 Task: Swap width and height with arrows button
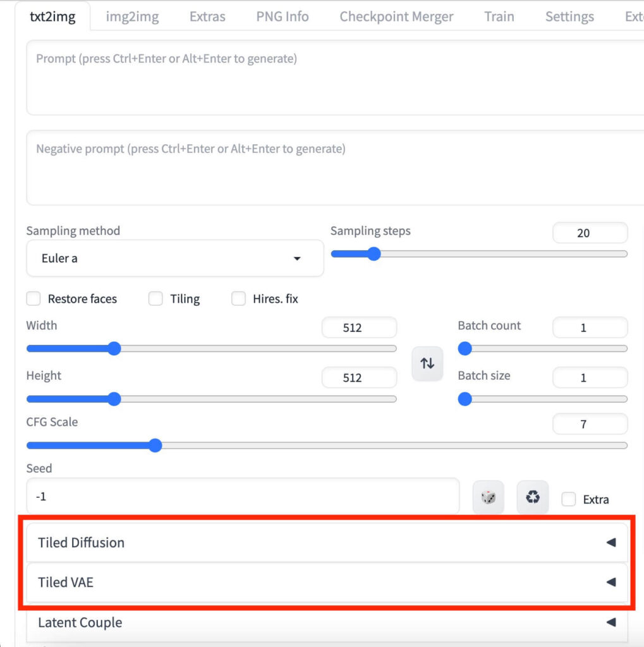[427, 363]
